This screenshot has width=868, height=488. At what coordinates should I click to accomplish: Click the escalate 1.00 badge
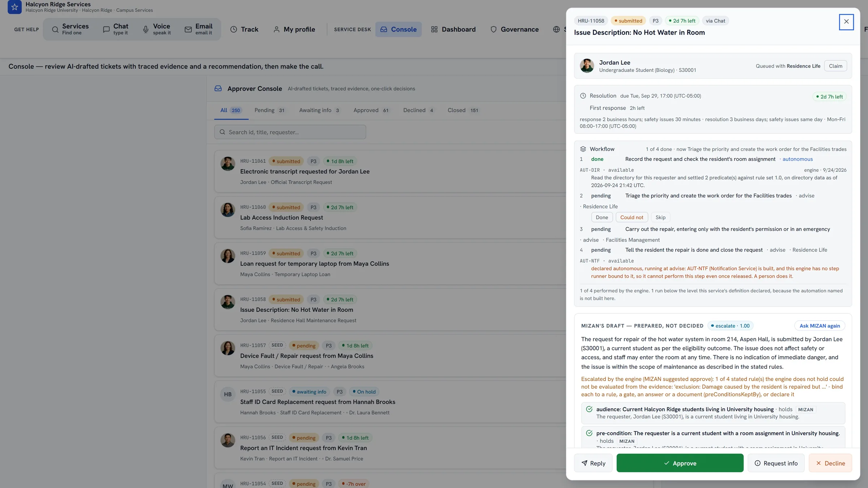pyautogui.click(x=730, y=326)
